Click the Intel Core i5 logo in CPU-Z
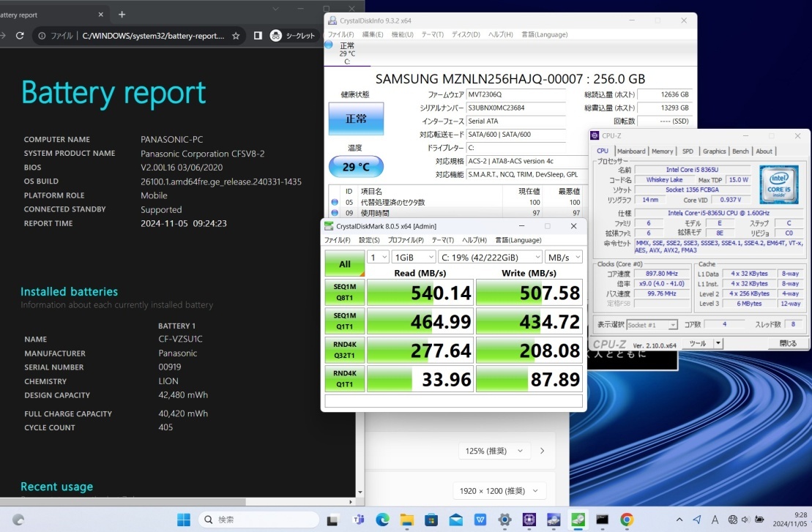This screenshot has width=812, height=532. tap(779, 184)
